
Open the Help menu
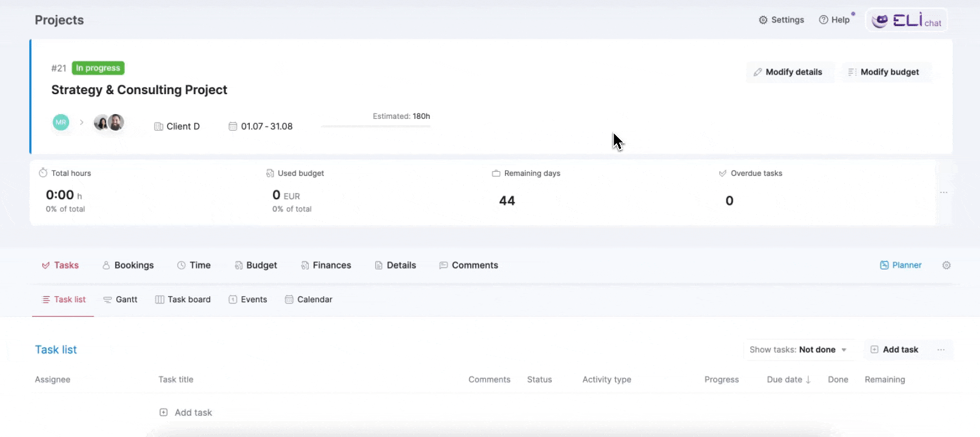pyautogui.click(x=834, y=20)
